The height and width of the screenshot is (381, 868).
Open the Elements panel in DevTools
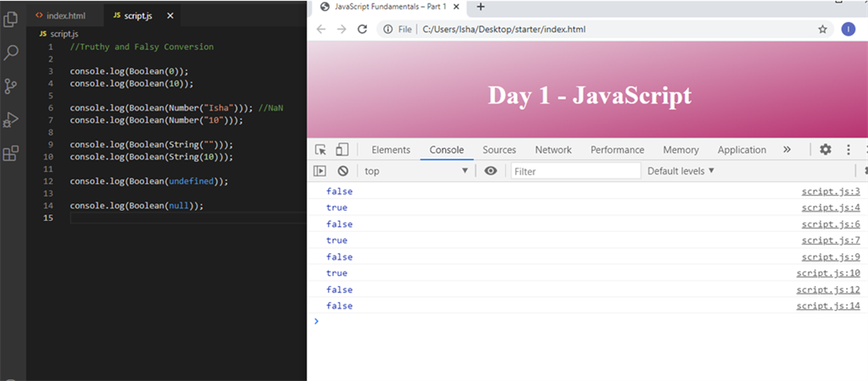pyautogui.click(x=391, y=150)
